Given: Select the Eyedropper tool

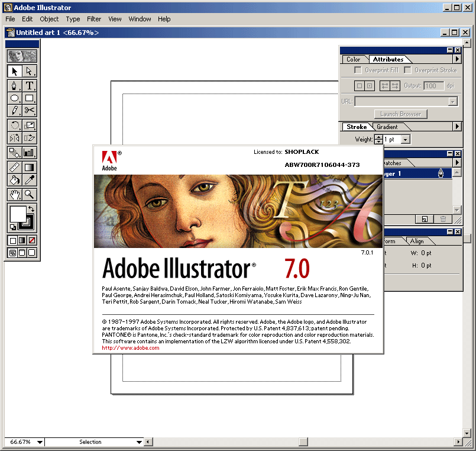Looking at the screenshot, I should (x=30, y=180).
